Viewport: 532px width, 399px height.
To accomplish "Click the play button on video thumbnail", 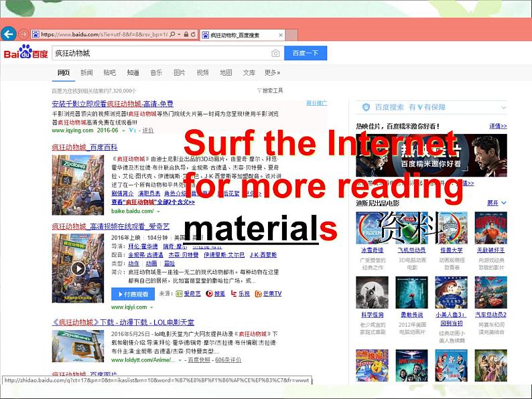I will pyautogui.click(x=78, y=268).
